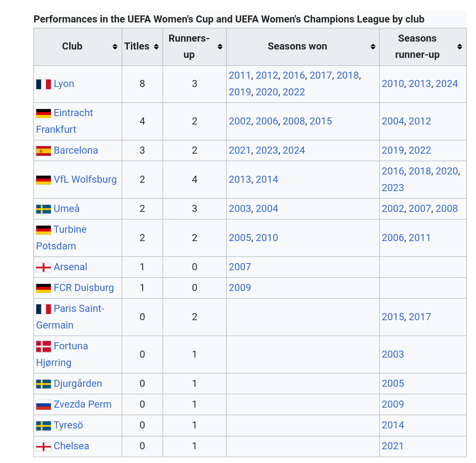Screen dimensions: 476x463
Task: Click the Danish flag by Fortuna Hjørring
Action: coord(43,346)
